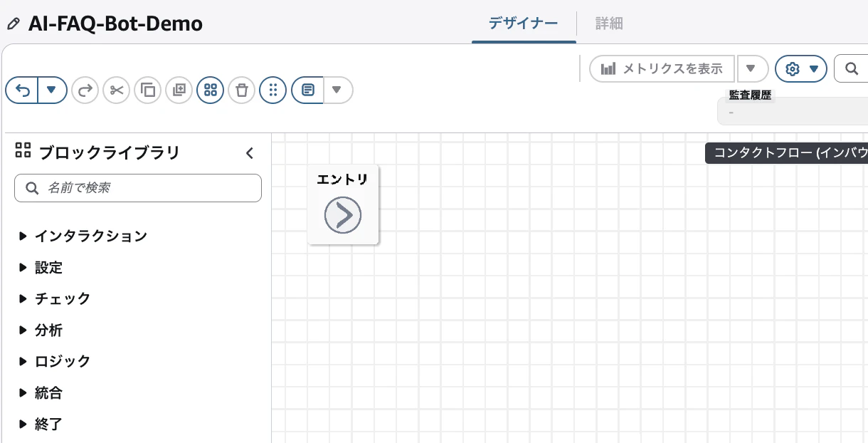The width and height of the screenshot is (868, 443).
Task: Click the Copy icon in toolbar
Action: [x=147, y=90]
